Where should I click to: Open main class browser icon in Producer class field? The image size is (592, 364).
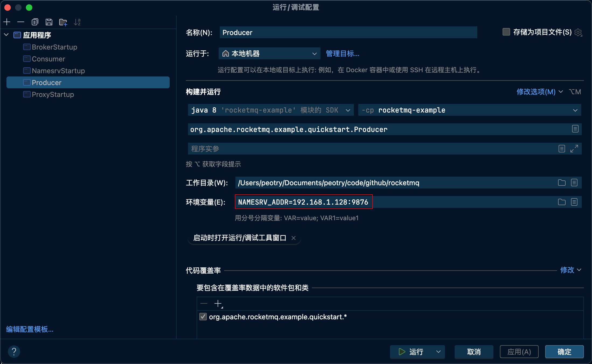click(575, 129)
